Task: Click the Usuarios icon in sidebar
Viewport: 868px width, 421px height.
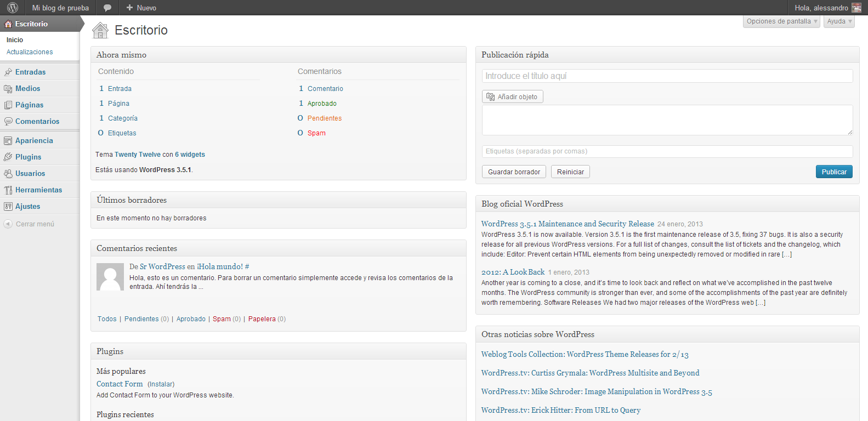Action: point(8,174)
